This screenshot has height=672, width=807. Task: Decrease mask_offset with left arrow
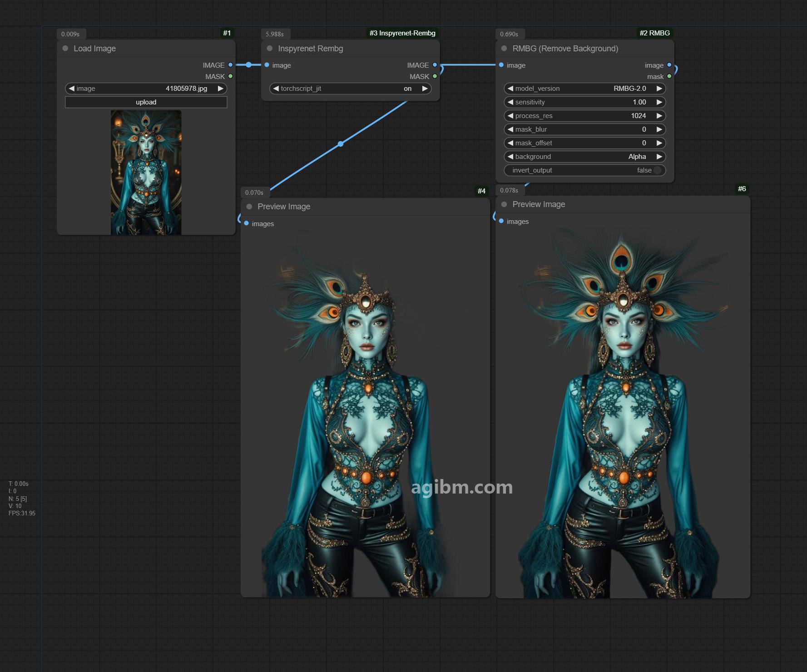[x=510, y=143]
